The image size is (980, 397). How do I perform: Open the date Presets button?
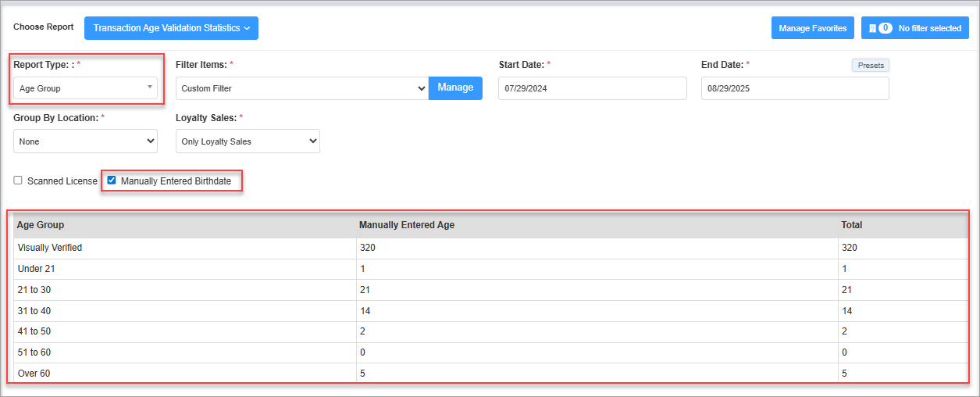coord(871,66)
